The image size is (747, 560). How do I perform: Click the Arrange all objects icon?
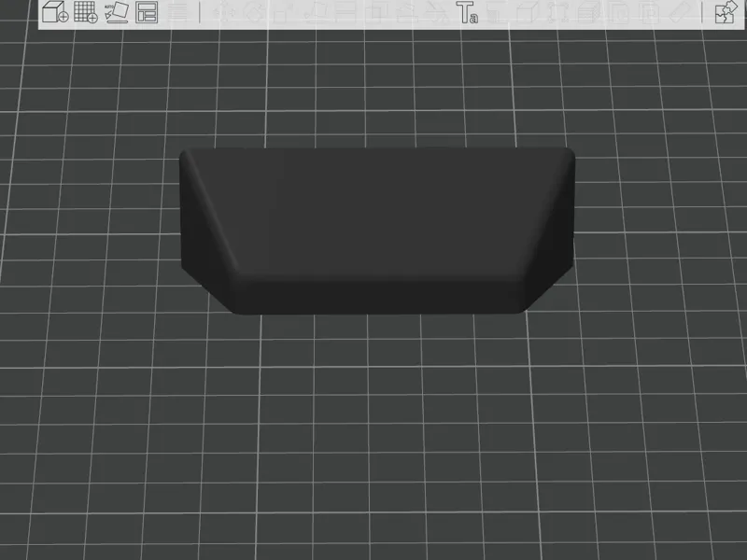147,12
